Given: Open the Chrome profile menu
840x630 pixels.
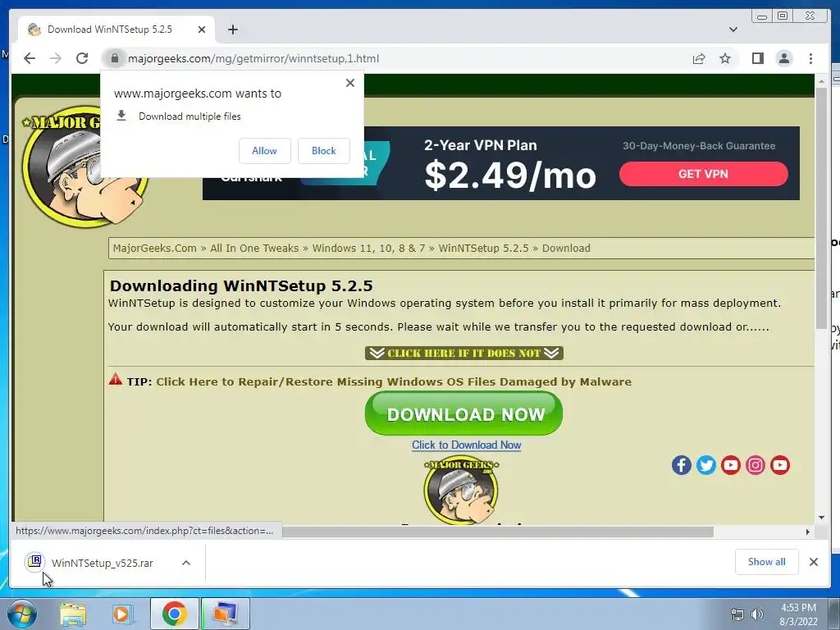Looking at the screenshot, I should (784, 58).
